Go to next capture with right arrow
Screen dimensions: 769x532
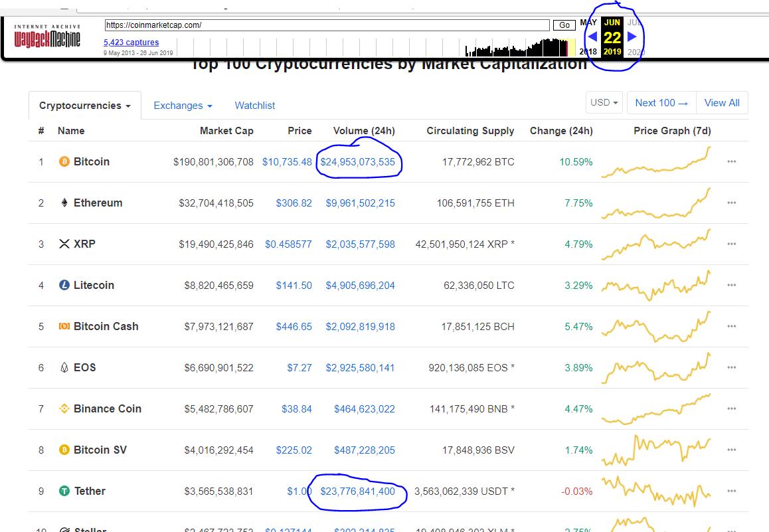pos(632,37)
